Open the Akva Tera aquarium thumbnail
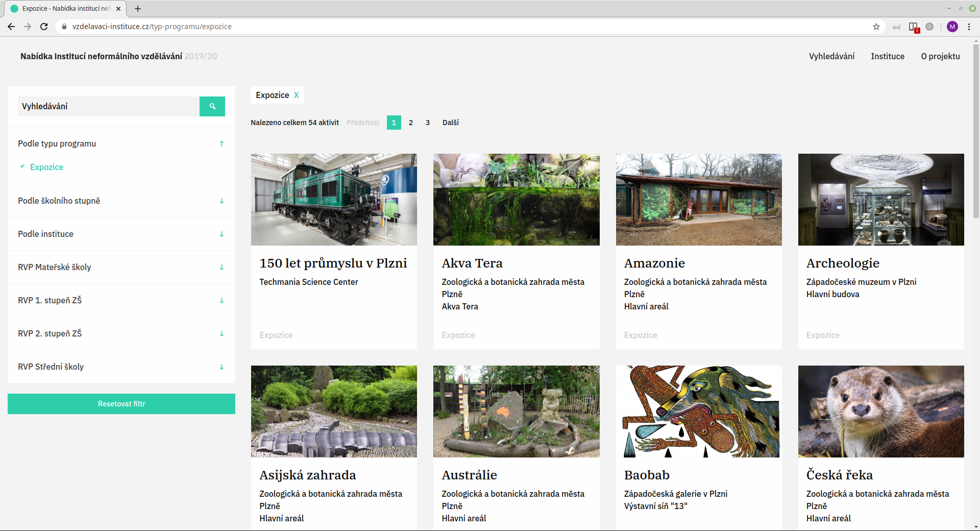 point(516,200)
